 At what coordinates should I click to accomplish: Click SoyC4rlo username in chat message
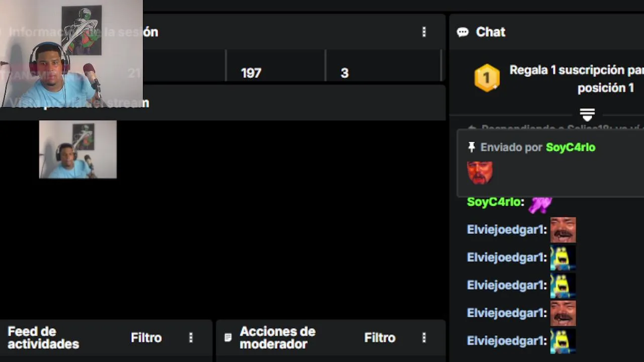(494, 202)
